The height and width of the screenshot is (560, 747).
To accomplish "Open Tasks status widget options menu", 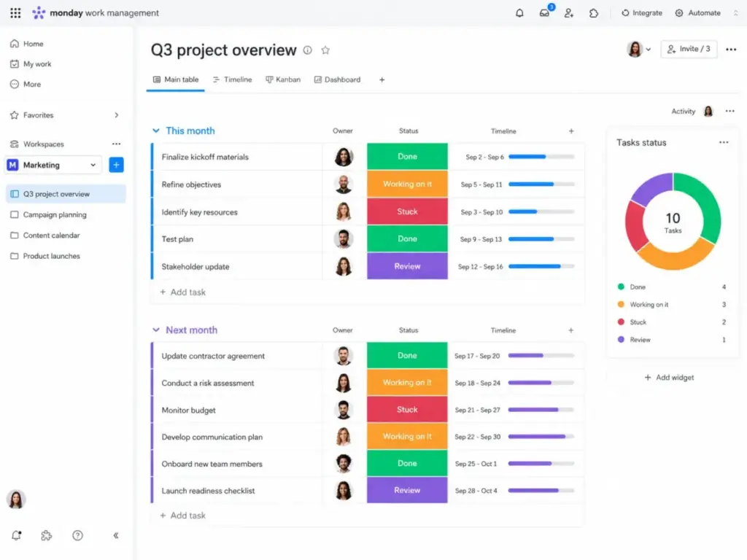I will tap(724, 142).
